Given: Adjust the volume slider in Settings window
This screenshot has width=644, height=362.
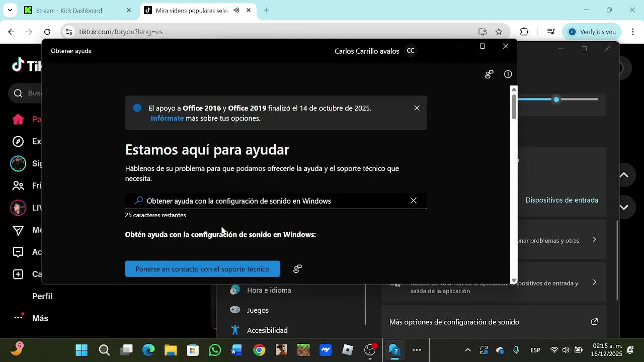Looking at the screenshot, I should pos(556,100).
